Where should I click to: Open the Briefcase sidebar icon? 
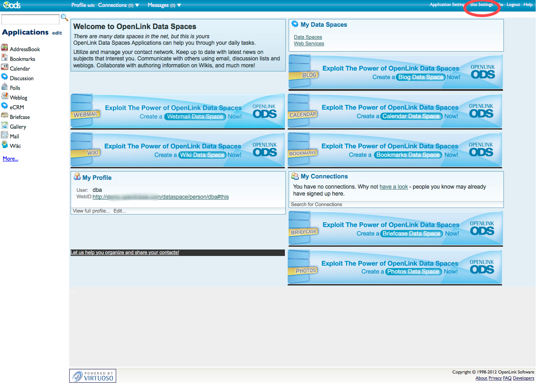(x=5, y=116)
